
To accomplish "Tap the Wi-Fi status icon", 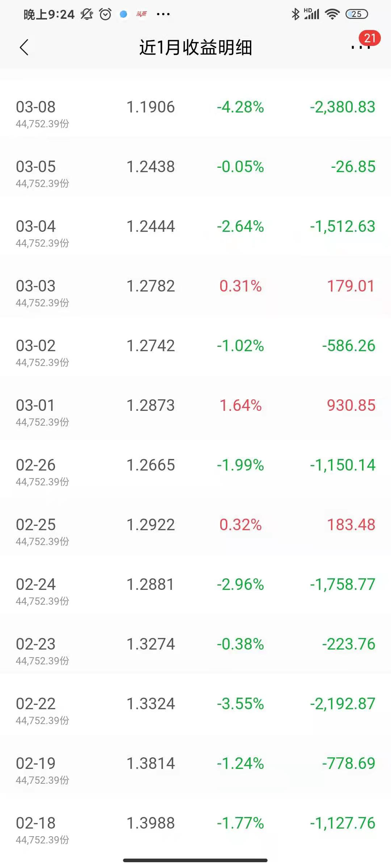I will click(332, 14).
